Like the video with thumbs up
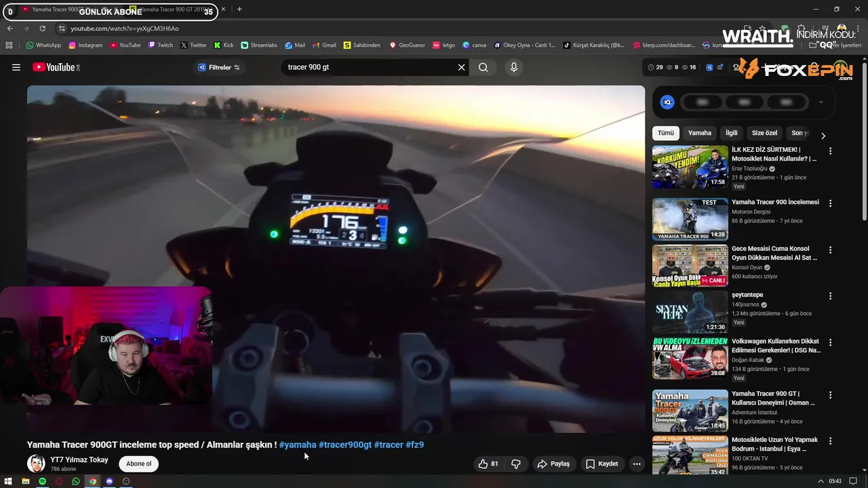This screenshot has width=868, height=488. coord(488,464)
